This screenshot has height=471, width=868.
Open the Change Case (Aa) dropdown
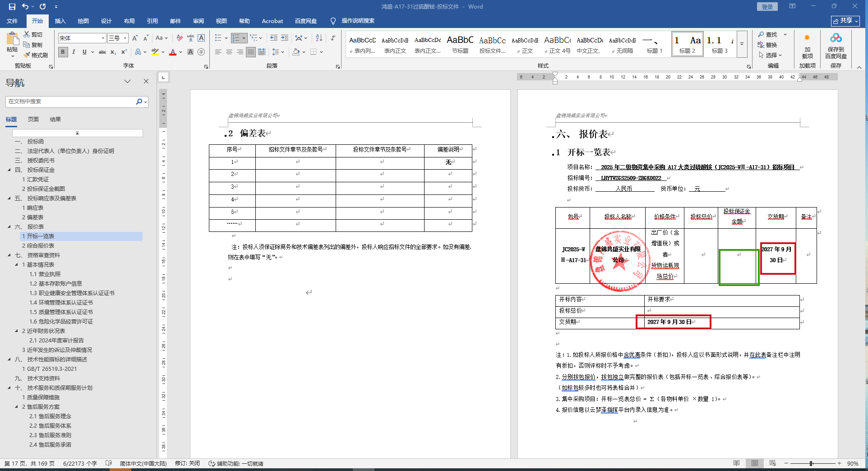click(x=162, y=38)
